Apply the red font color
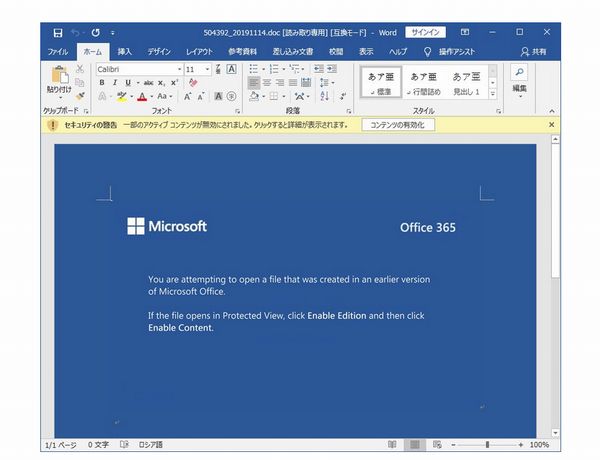The height and width of the screenshot is (460, 600). [x=142, y=96]
